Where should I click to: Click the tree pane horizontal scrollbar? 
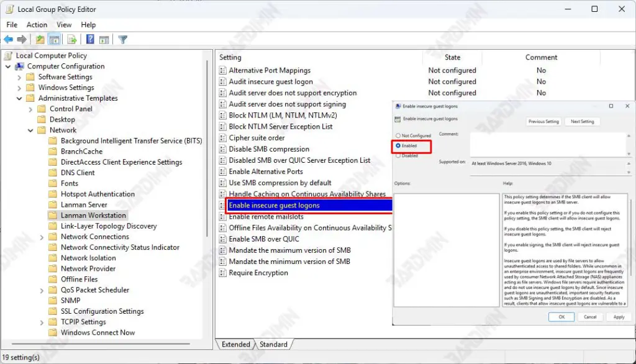pyautogui.click(x=101, y=344)
